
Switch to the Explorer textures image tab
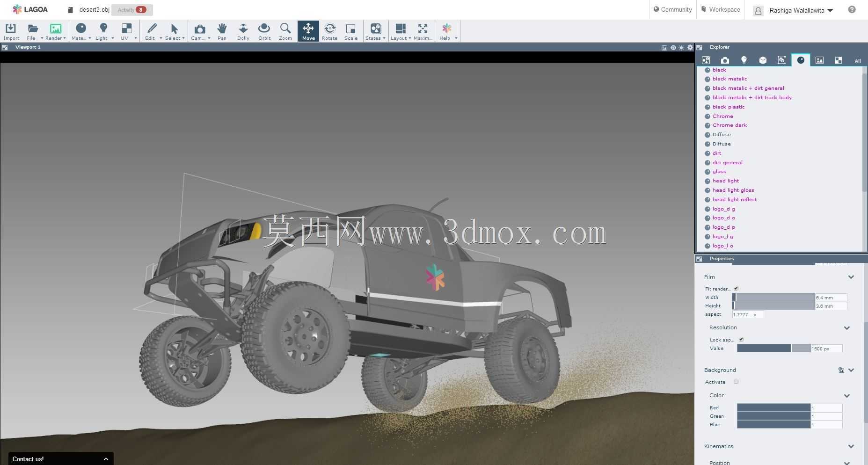coord(819,60)
